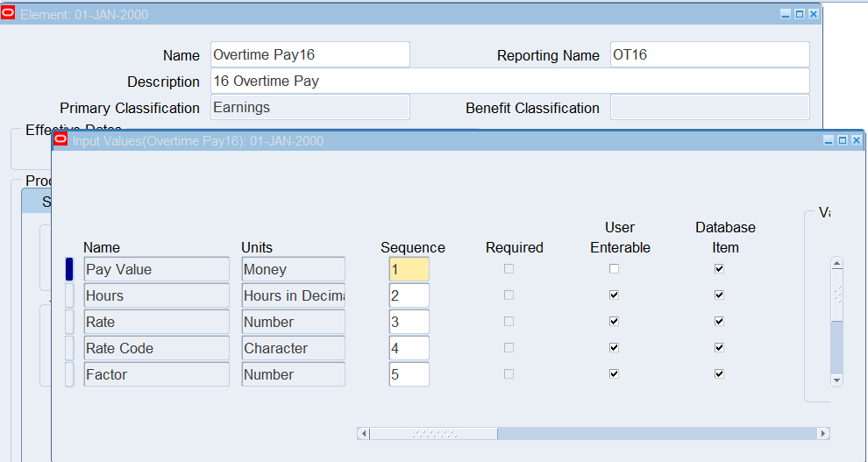Click the horizontal scrollbar left arrow
The width and height of the screenshot is (868, 462).
(365, 434)
